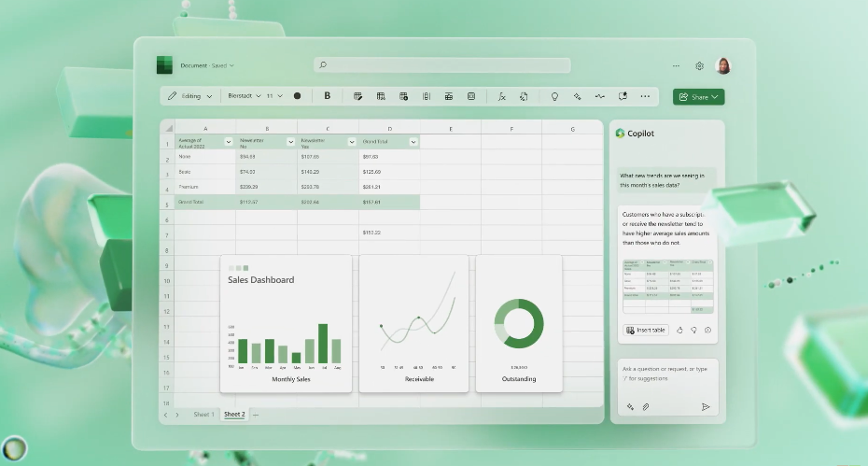Insert a function with the fx icon

[x=501, y=96]
